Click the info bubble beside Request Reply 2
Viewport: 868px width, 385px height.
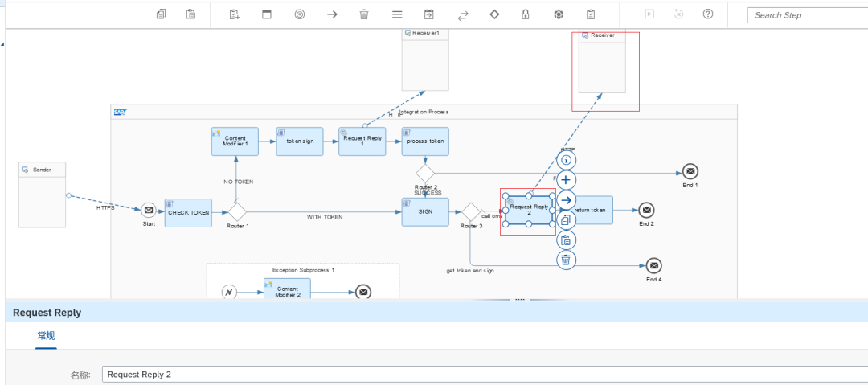click(566, 160)
